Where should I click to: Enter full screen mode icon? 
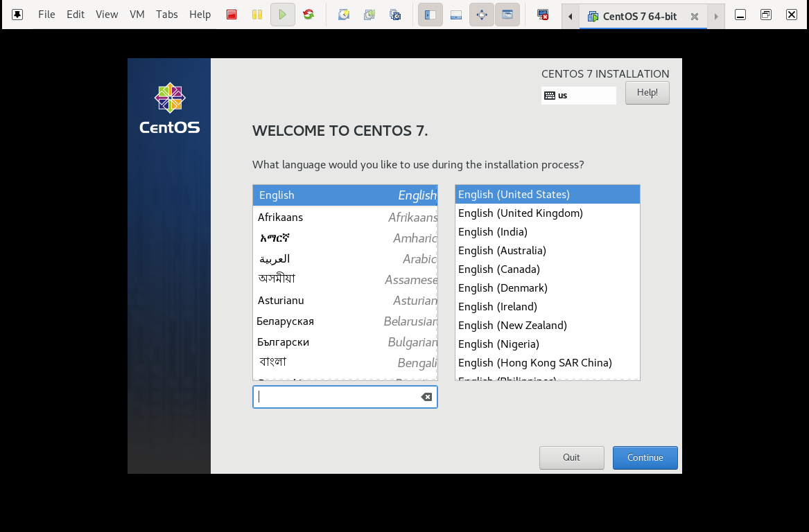pyautogui.click(x=481, y=15)
